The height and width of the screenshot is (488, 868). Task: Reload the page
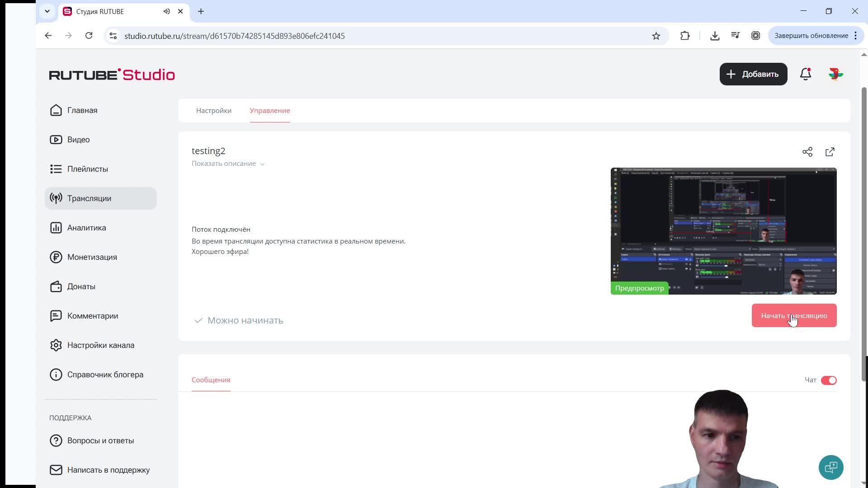[x=89, y=36]
